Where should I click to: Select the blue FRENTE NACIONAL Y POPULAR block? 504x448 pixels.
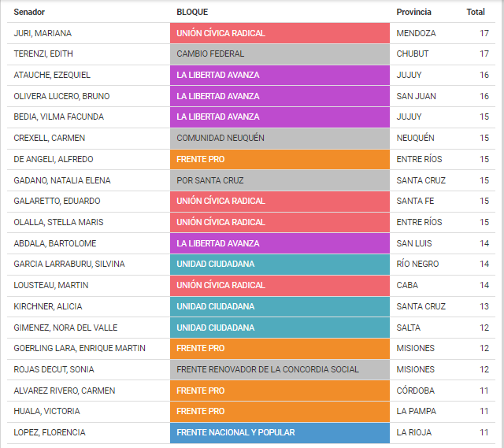point(280,432)
